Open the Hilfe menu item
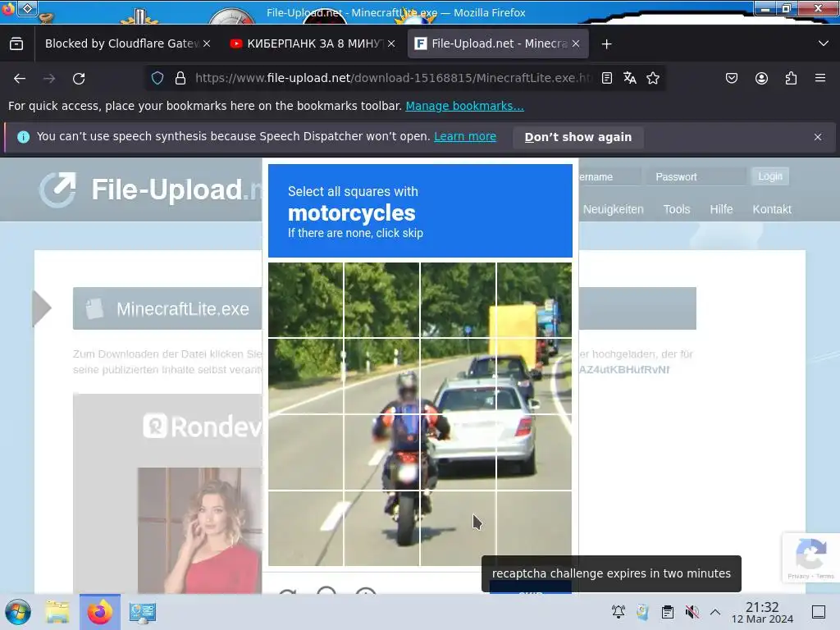 tap(721, 209)
